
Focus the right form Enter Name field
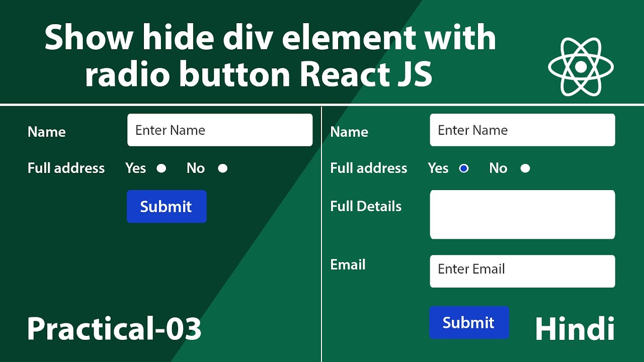point(522,130)
